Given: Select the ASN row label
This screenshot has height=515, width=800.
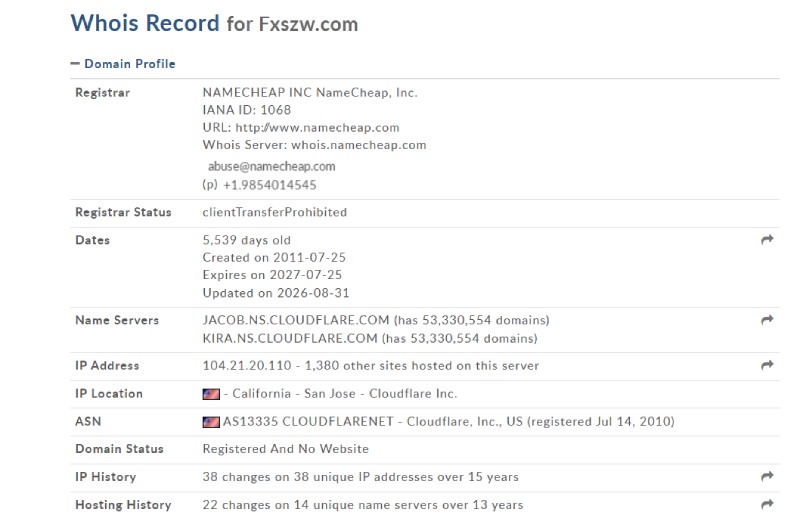Looking at the screenshot, I should (x=88, y=422).
